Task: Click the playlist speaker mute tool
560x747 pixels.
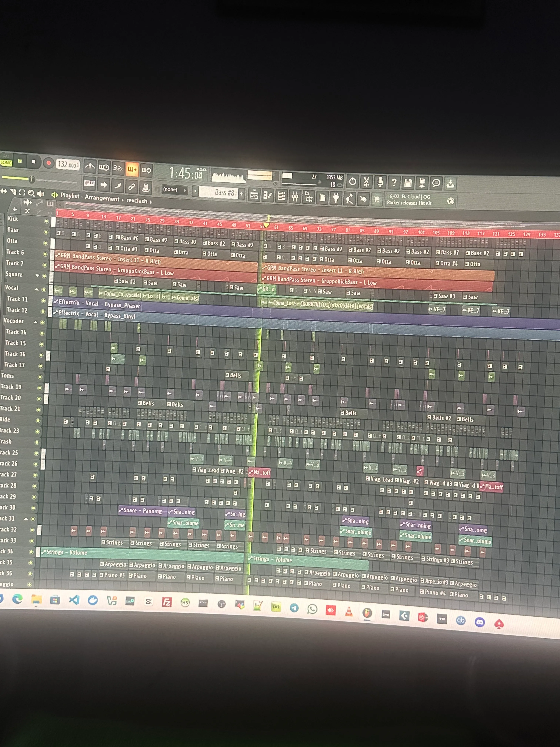Action: coord(41,193)
